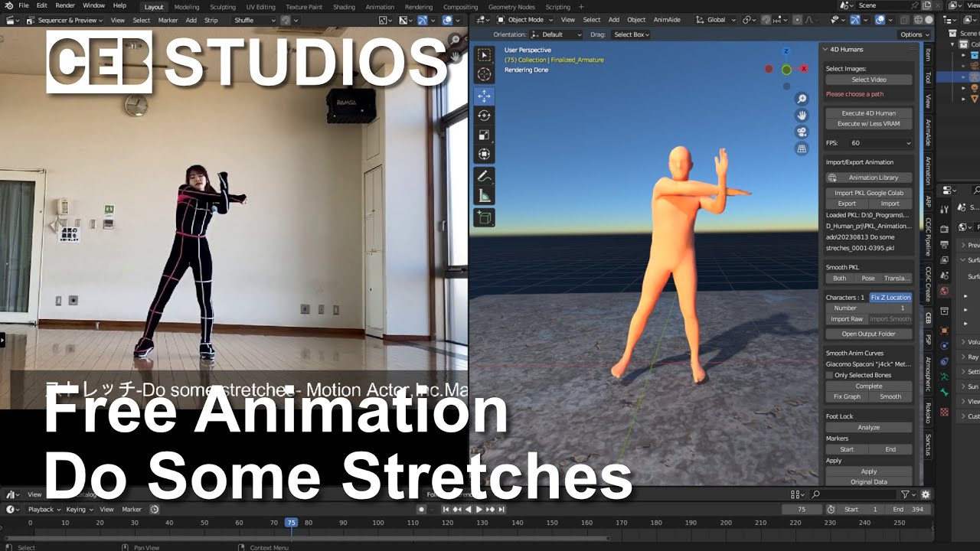Open the Global transform orientation dropdown

tap(717, 20)
